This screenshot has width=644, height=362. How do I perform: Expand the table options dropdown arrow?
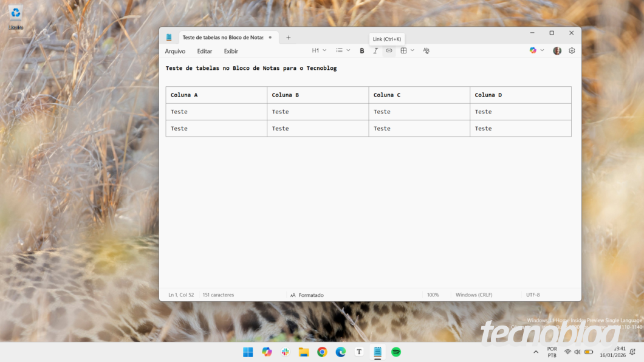point(413,50)
